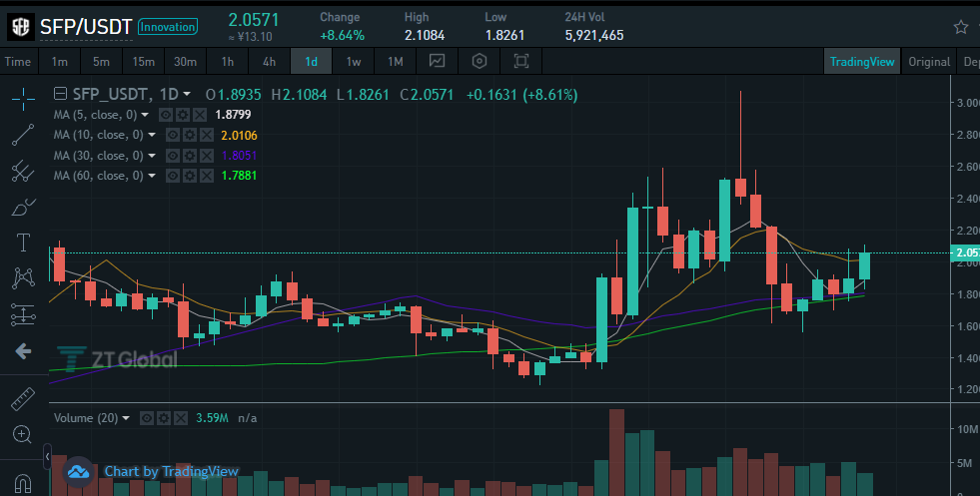Screen dimensions: 980x496
Task: Open the indicators chart icon in toolbar
Action: point(437,61)
